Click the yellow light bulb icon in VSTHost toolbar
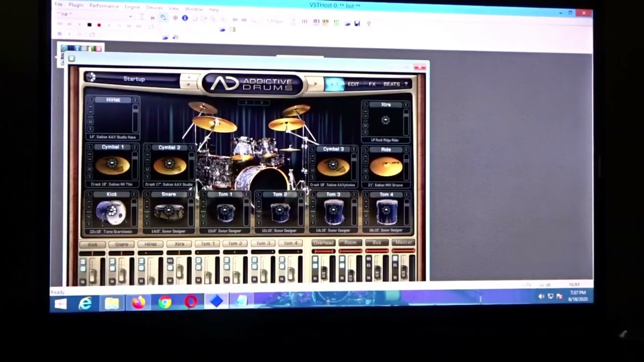 (x=369, y=23)
